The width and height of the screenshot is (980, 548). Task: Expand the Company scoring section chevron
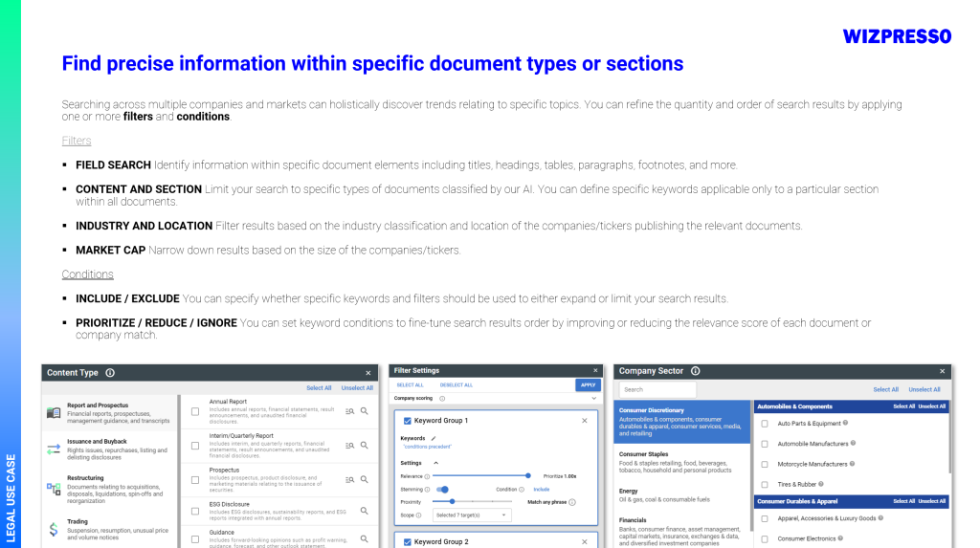click(x=592, y=398)
